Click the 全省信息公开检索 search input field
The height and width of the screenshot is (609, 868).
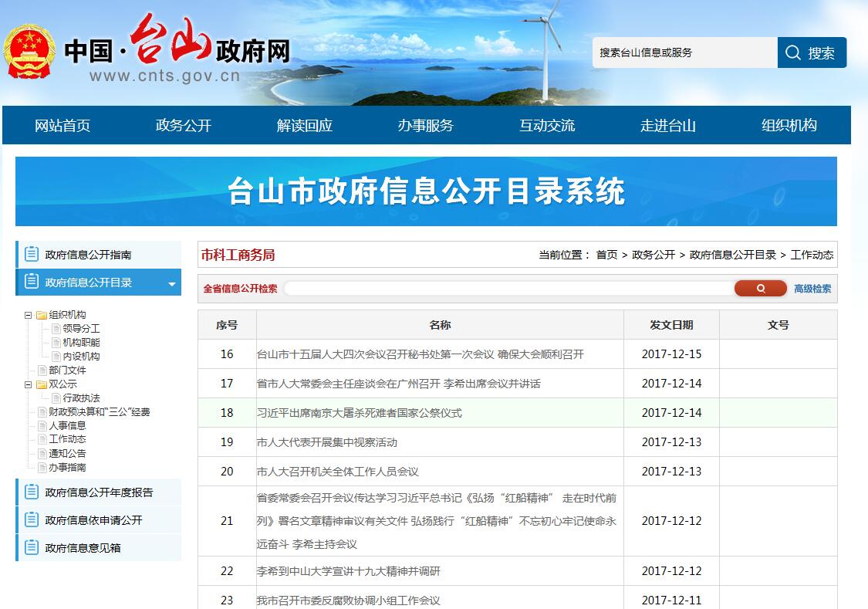point(509,289)
